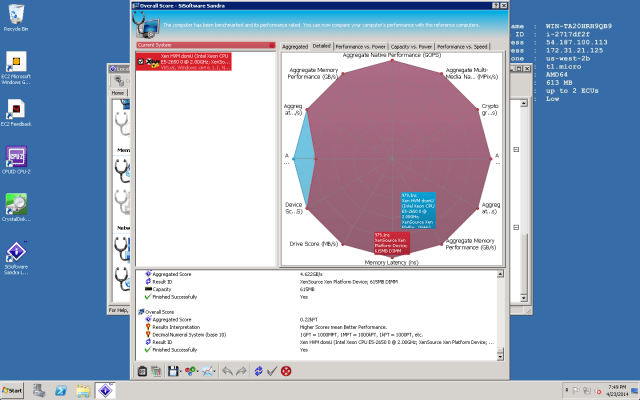Click background window scrollbar up arrow
Viewport: 640px width, 400px height.
click(524, 103)
